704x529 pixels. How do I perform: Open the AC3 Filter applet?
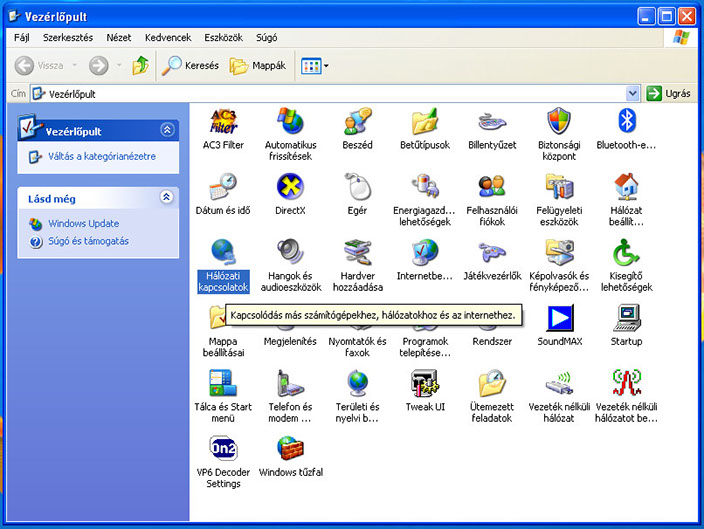[x=223, y=122]
